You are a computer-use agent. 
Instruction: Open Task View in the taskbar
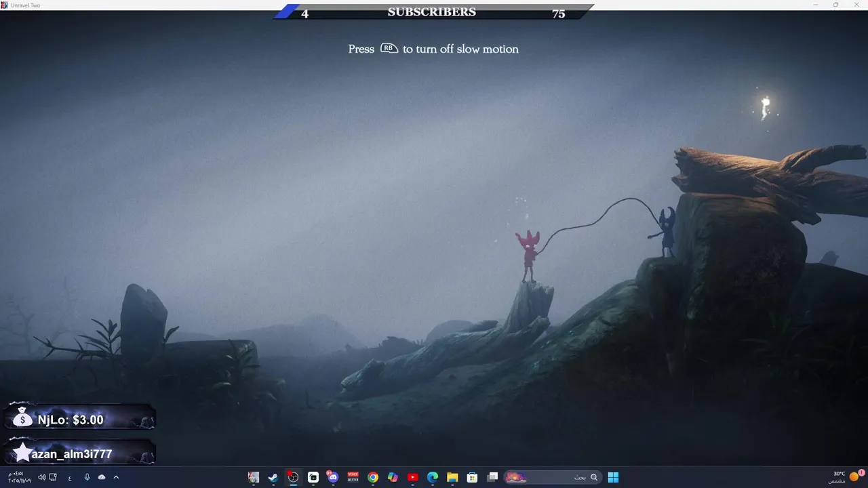click(x=493, y=477)
